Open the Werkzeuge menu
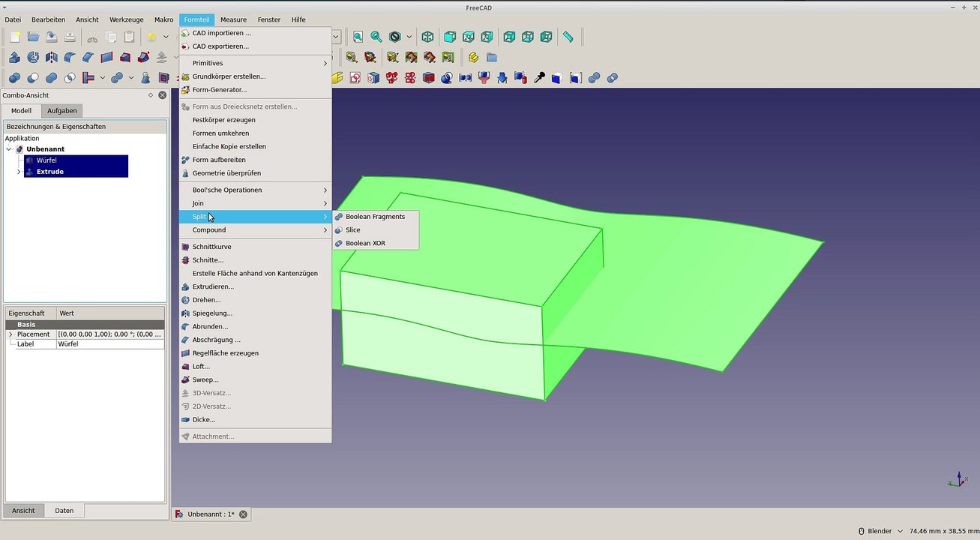 [x=127, y=19]
